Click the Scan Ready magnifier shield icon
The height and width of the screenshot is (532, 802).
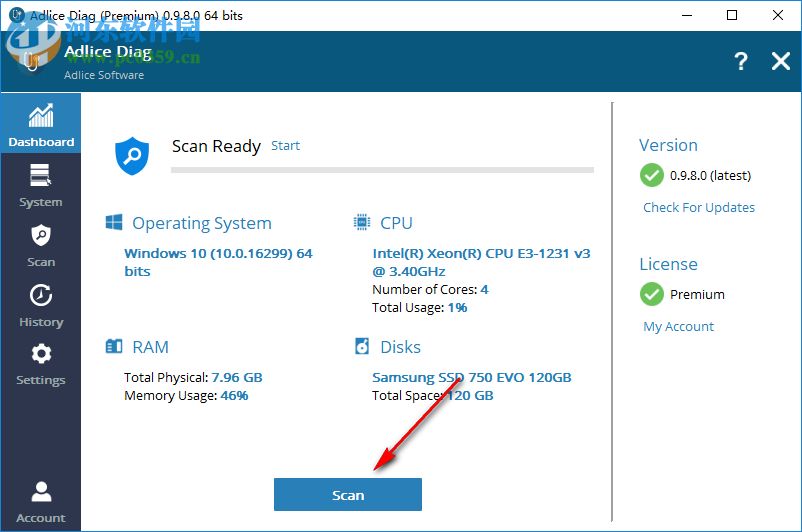click(x=132, y=155)
